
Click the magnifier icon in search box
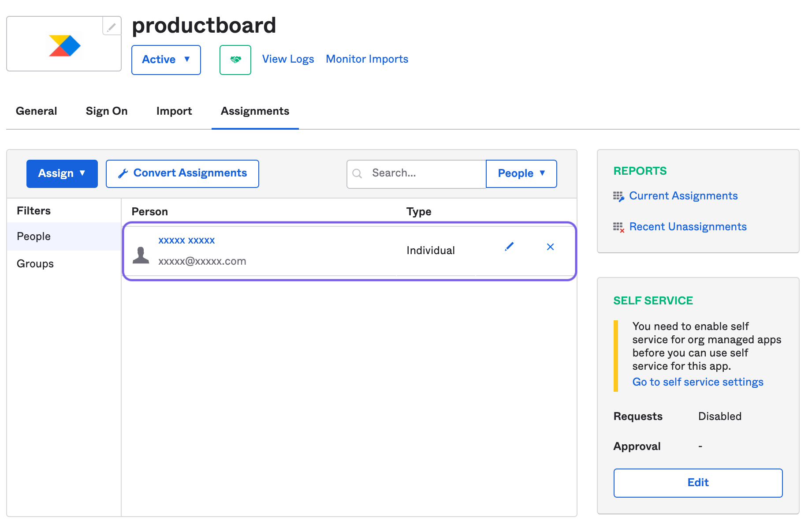pos(357,174)
